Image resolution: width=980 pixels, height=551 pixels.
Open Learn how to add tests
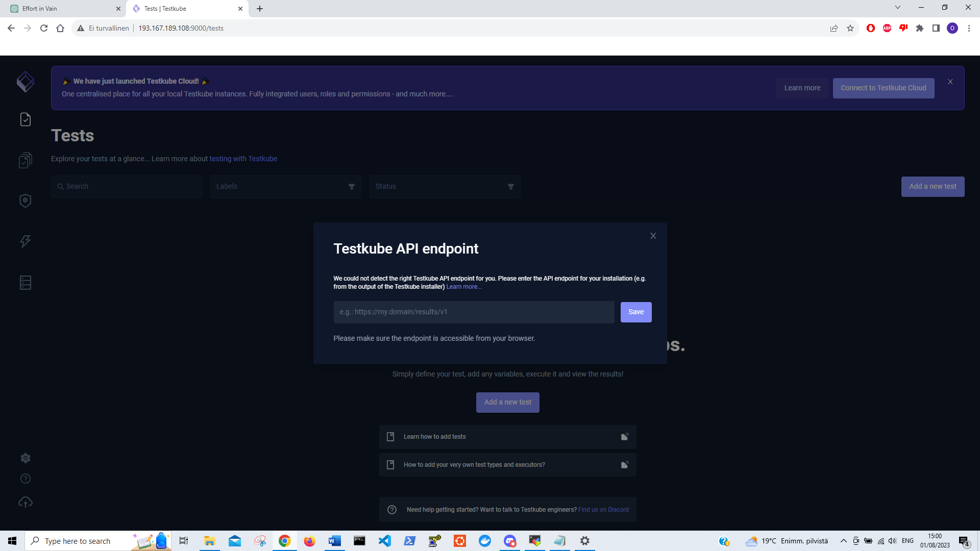coord(508,437)
